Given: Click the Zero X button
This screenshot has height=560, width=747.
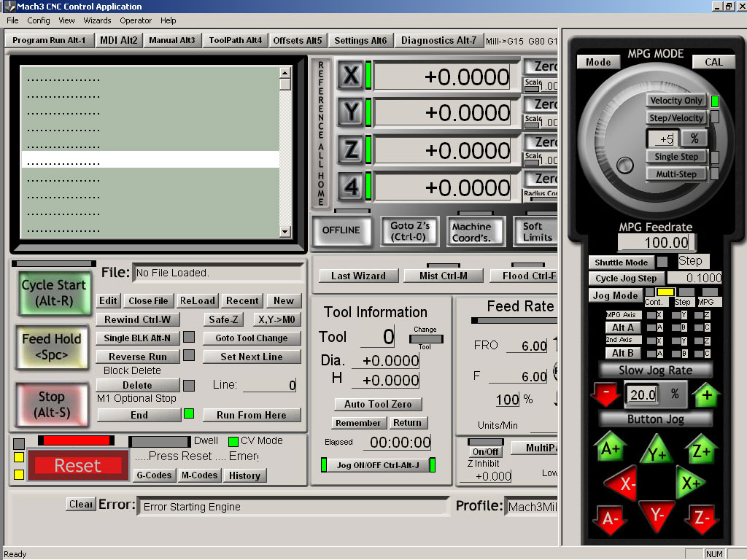Looking at the screenshot, I should click(x=541, y=66).
